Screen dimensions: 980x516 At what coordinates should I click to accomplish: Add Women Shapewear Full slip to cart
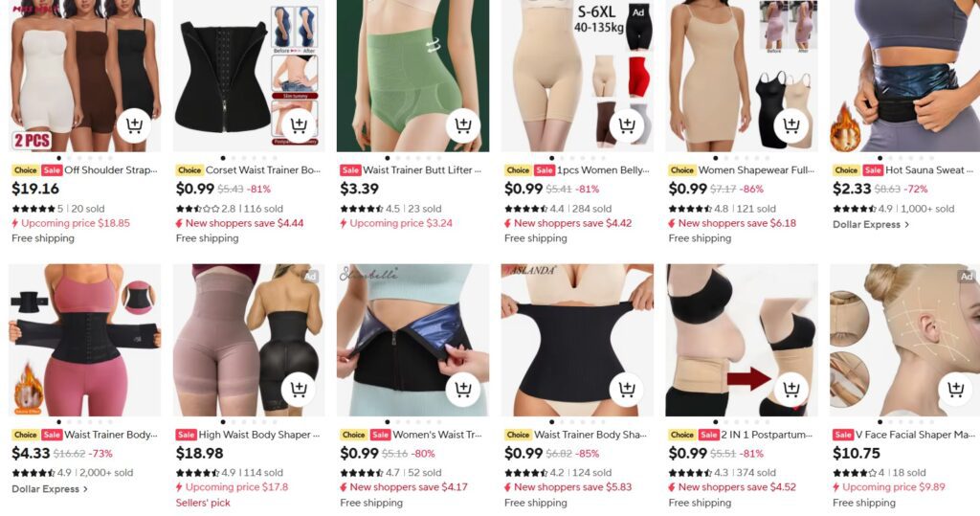791,125
